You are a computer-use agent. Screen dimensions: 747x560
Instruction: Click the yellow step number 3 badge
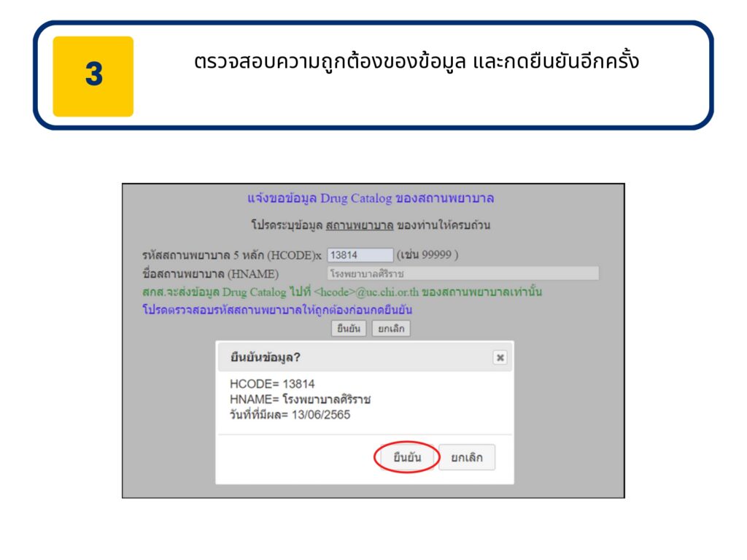(x=93, y=76)
